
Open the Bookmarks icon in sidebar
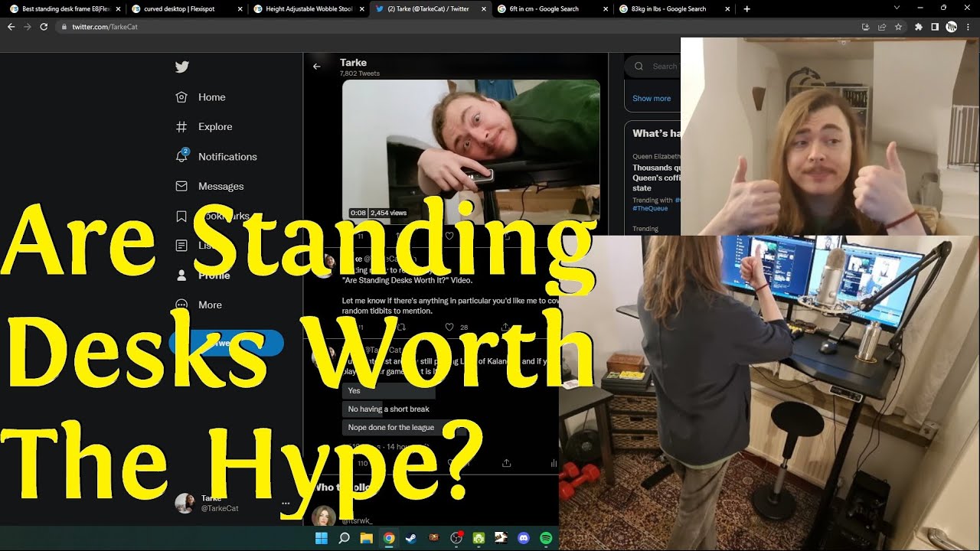pos(181,216)
